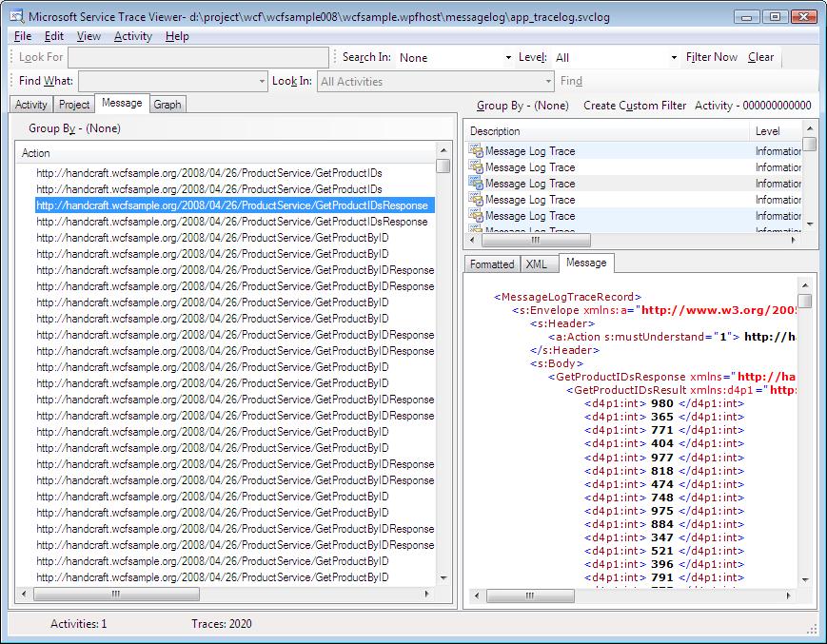Click the icon of the fourth Message Log Trace row
Viewport: 827px width, 644px height.
476,200
